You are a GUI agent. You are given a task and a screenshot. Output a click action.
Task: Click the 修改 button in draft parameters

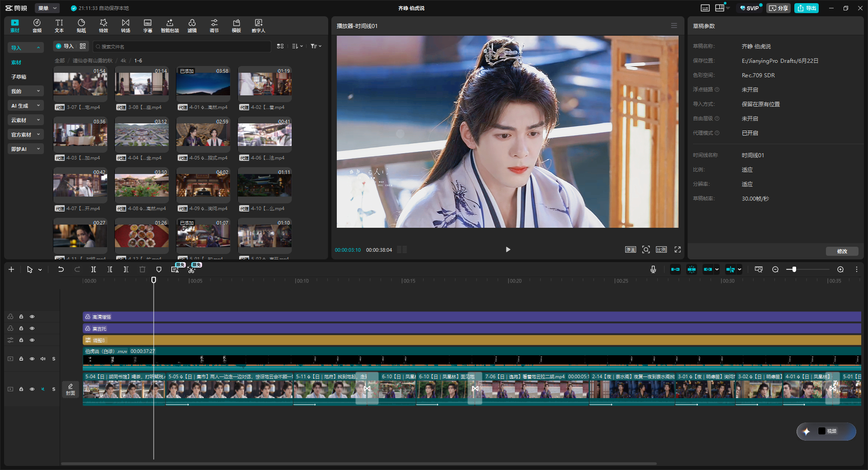coord(842,251)
